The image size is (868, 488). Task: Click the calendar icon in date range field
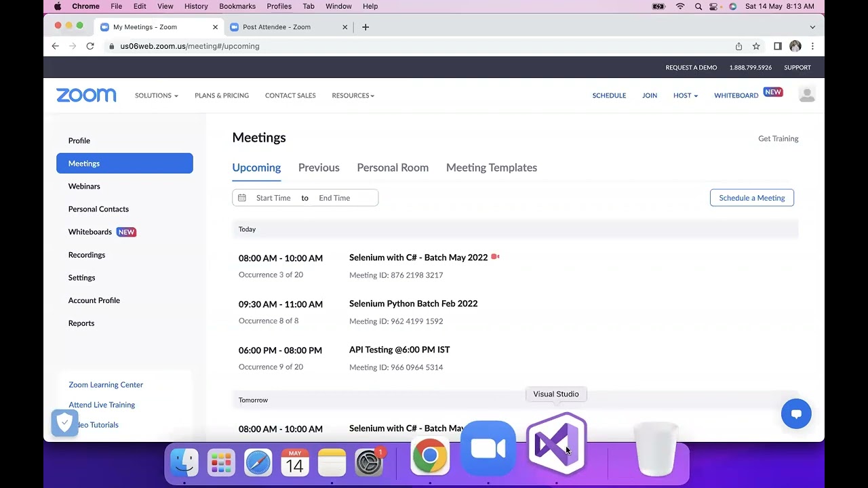tap(242, 198)
